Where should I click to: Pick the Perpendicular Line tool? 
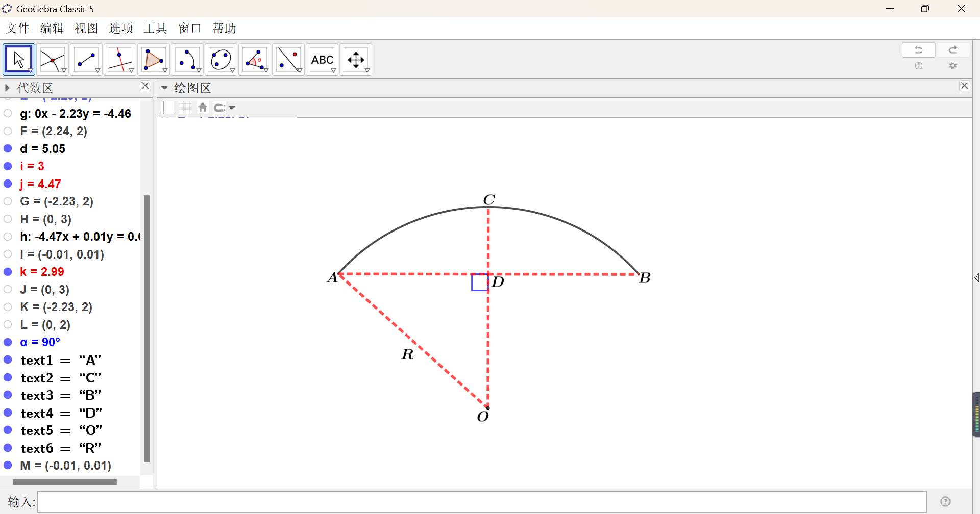[119, 60]
